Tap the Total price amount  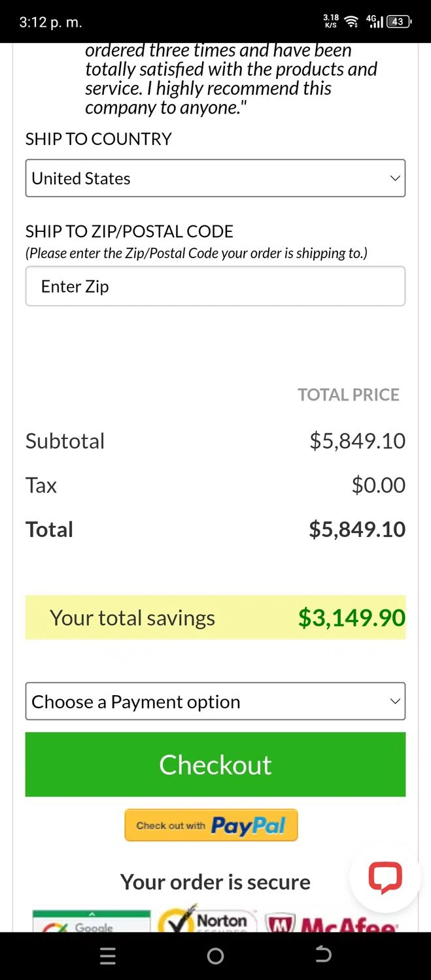click(357, 529)
